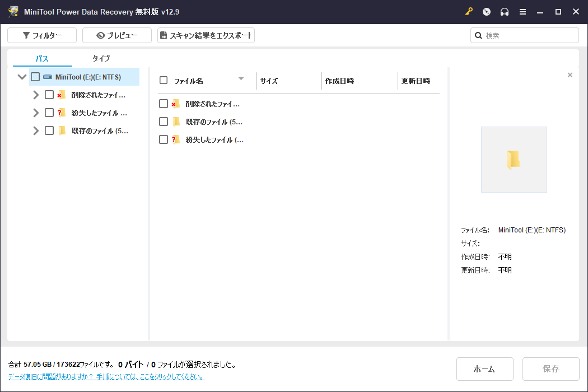Check the MiniTool (E:) root checkbox
The width and height of the screenshot is (588, 392).
[x=35, y=77]
